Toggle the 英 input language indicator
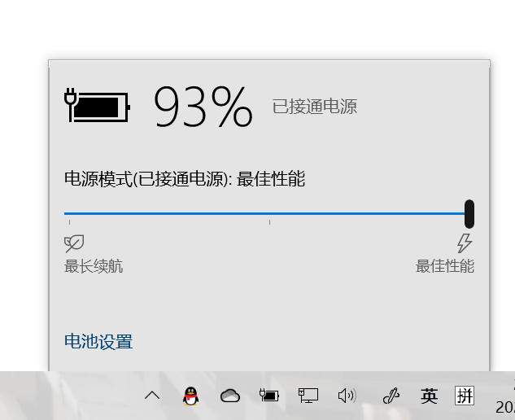515x420 pixels. pyautogui.click(x=430, y=396)
